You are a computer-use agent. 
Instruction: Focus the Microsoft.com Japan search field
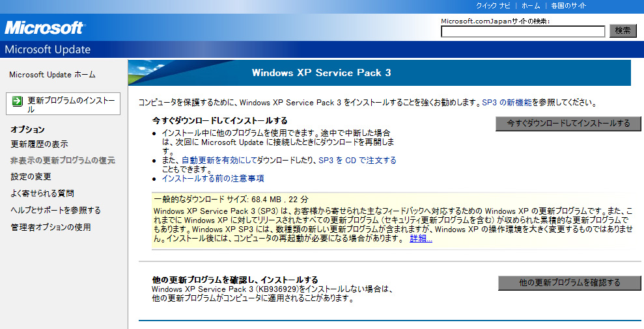(523, 32)
